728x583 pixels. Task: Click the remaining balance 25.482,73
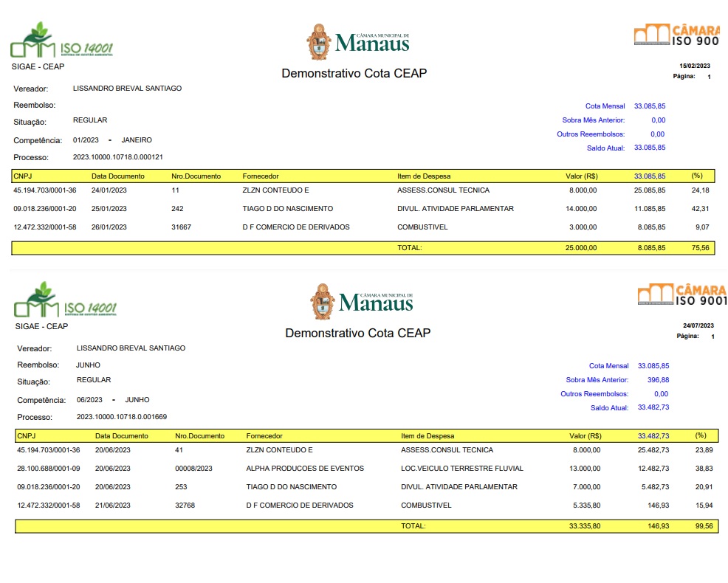point(653,450)
